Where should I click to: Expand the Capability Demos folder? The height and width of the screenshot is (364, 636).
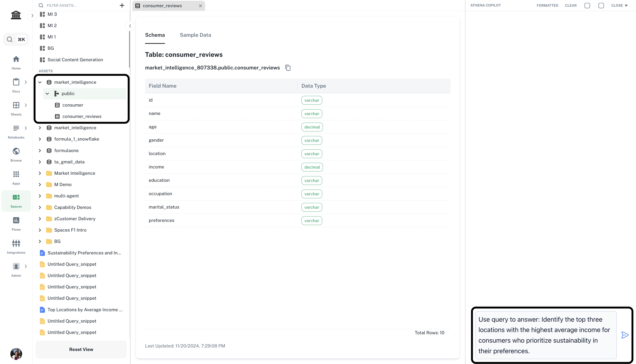(40, 207)
